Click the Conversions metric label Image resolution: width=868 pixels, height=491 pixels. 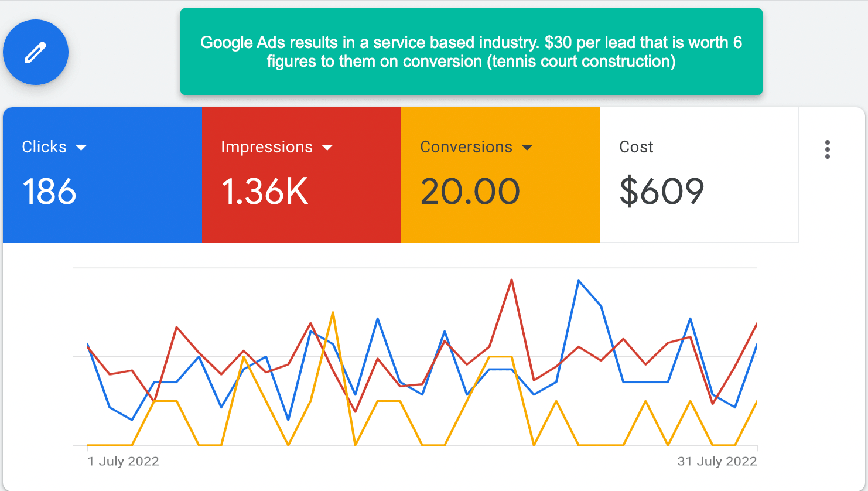[x=466, y=147]
